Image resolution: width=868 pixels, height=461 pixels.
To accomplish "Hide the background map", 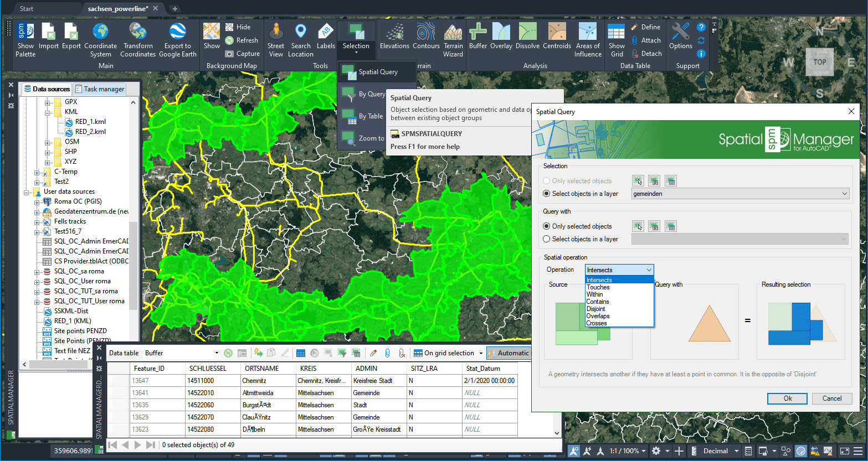I will (238, 27).
